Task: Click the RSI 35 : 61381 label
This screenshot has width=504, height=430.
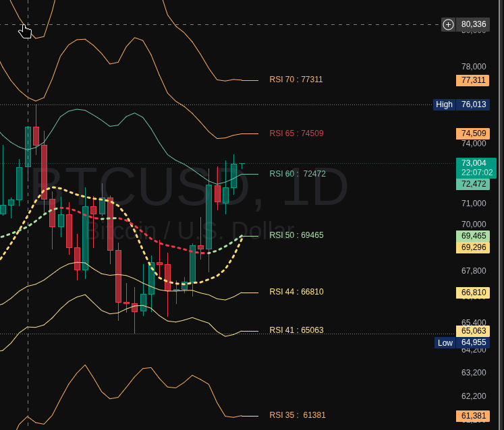Action: 298,415
